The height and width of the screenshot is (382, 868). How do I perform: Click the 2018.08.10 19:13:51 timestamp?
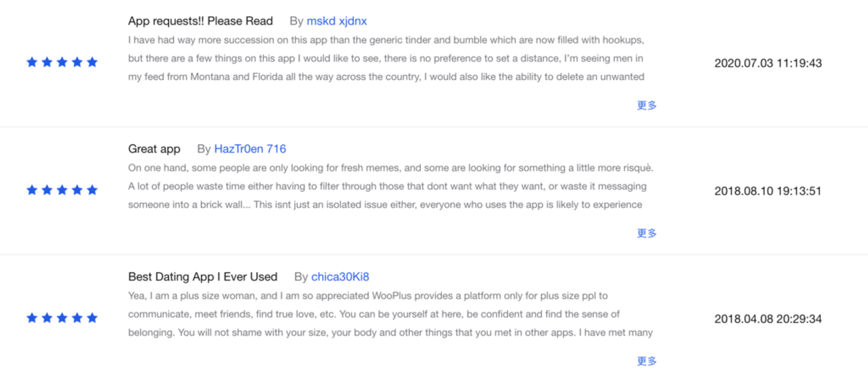tap(768, 191)
